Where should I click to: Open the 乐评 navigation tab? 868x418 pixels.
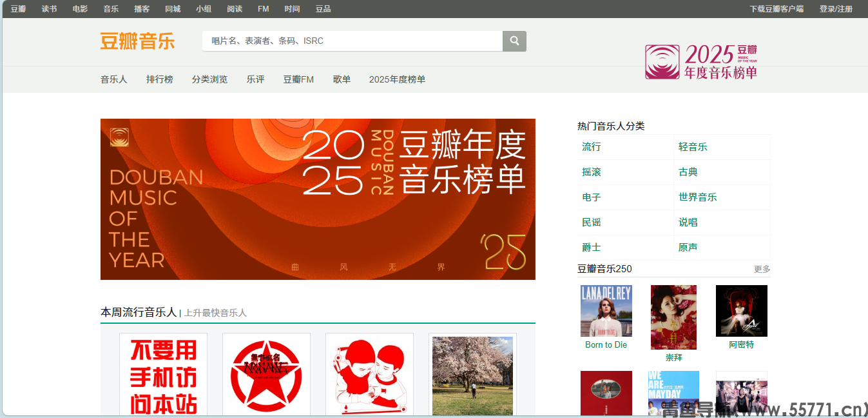(x=255, y=79)
